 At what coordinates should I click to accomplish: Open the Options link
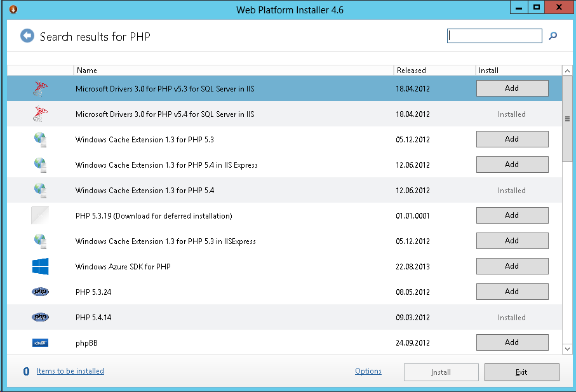pyautogui.click(x=368, y=371)
